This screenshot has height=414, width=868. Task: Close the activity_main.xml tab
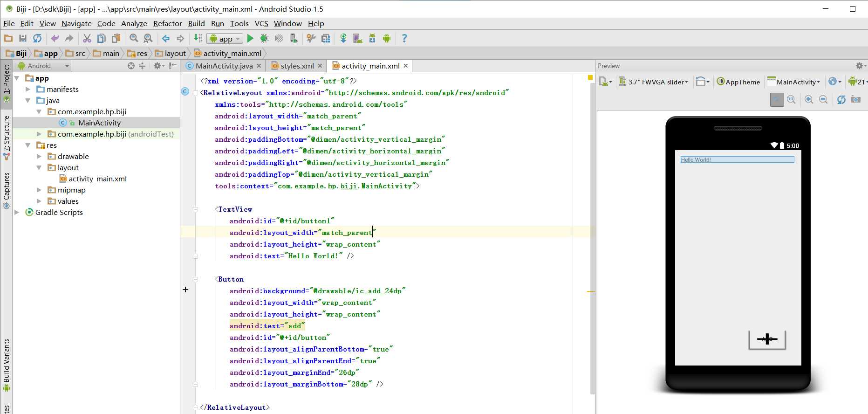(x=405, y=66)
